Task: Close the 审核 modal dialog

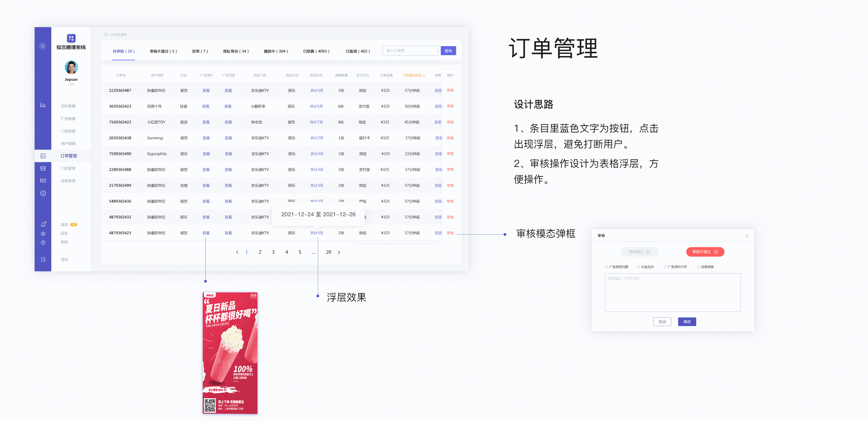Action: pos(747,236)
